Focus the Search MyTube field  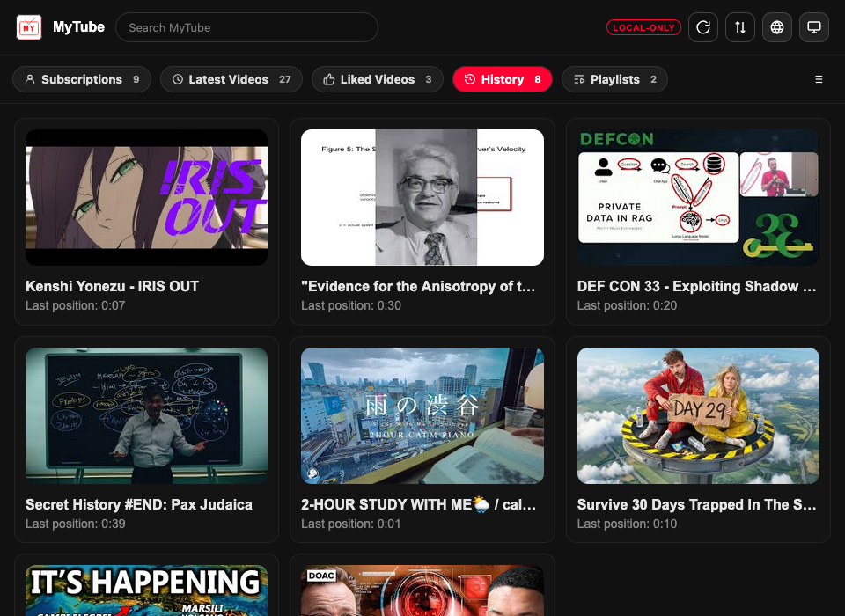[x=246, y=27]
